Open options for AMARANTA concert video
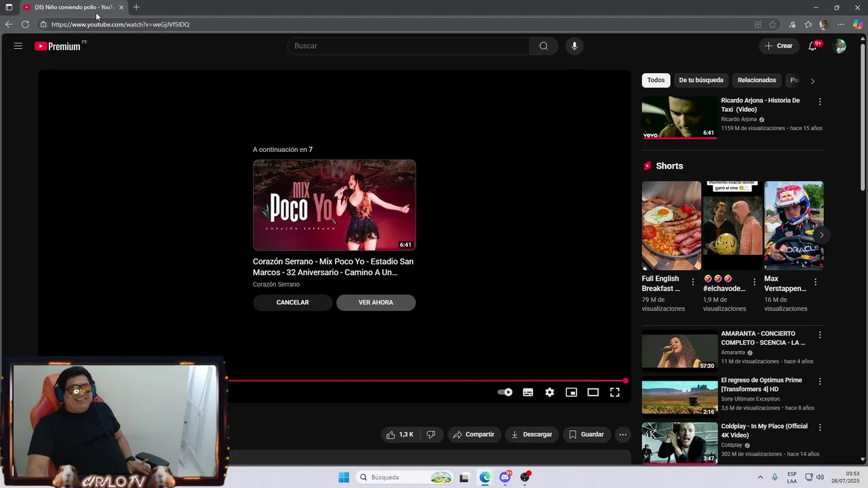868x488 pixels. 820,335
